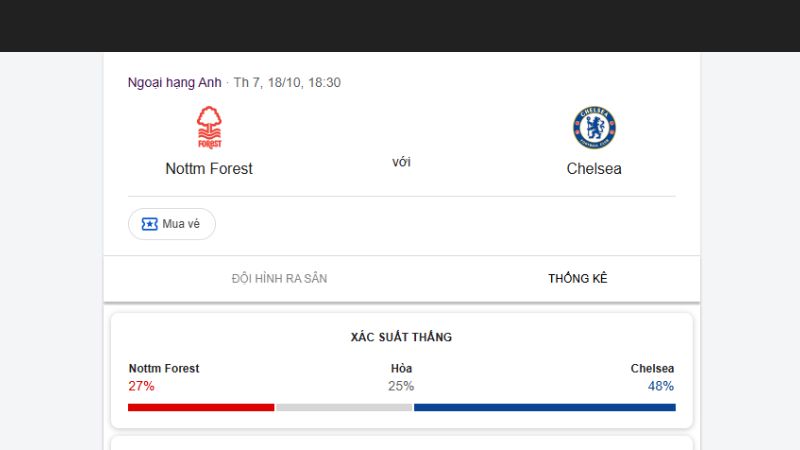Click the gray draw probability bar segment

click(343, 407)
